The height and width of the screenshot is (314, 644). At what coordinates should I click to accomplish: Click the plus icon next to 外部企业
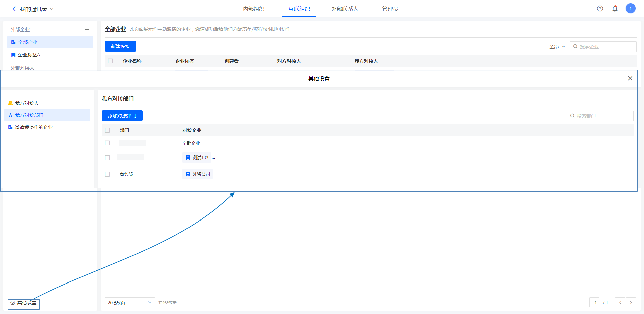pyautogui.click(x=87, y=29)
